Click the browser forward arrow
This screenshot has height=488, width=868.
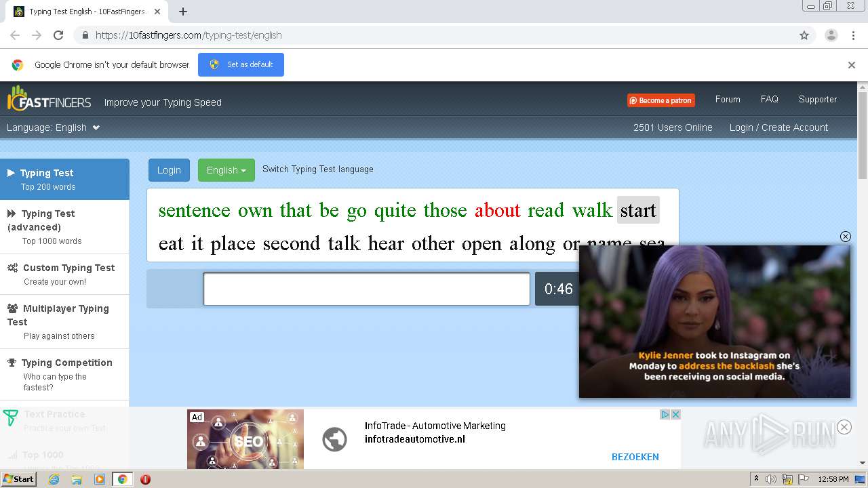coord(37,35)
